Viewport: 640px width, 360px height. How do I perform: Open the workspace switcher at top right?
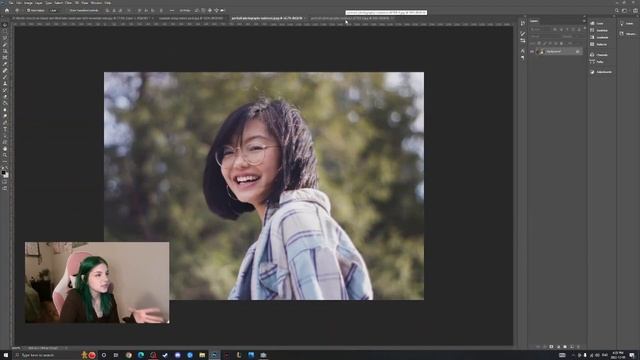[x=624, y=11]
